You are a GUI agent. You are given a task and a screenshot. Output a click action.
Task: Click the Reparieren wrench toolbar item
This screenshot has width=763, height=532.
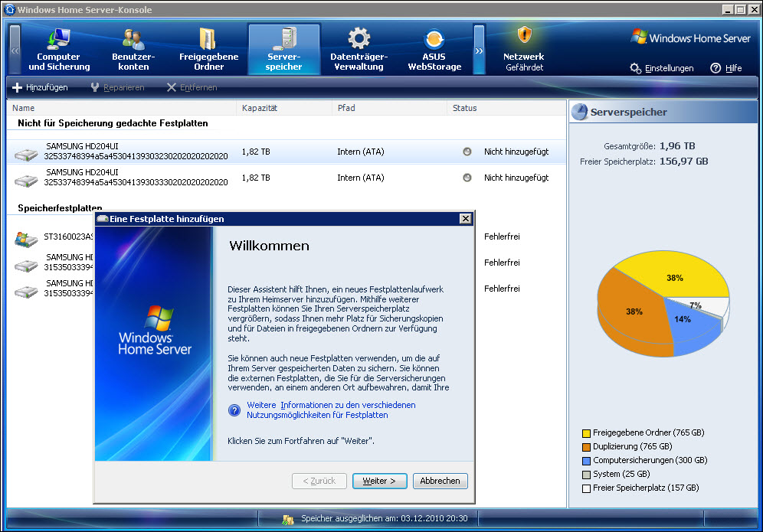117,87
